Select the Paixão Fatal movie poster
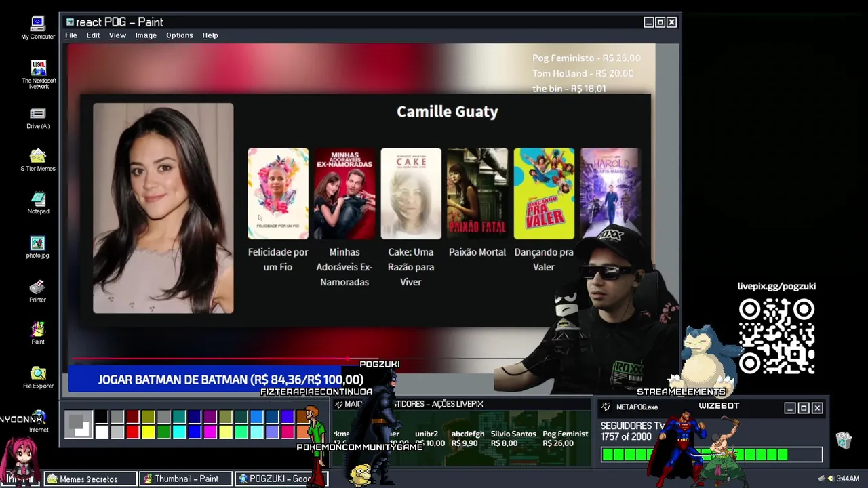 477,194
